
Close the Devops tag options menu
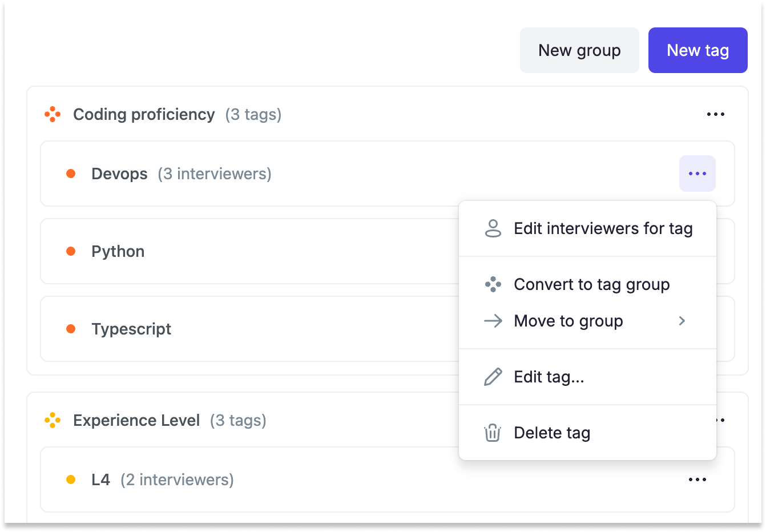click(x=698, y=174)
